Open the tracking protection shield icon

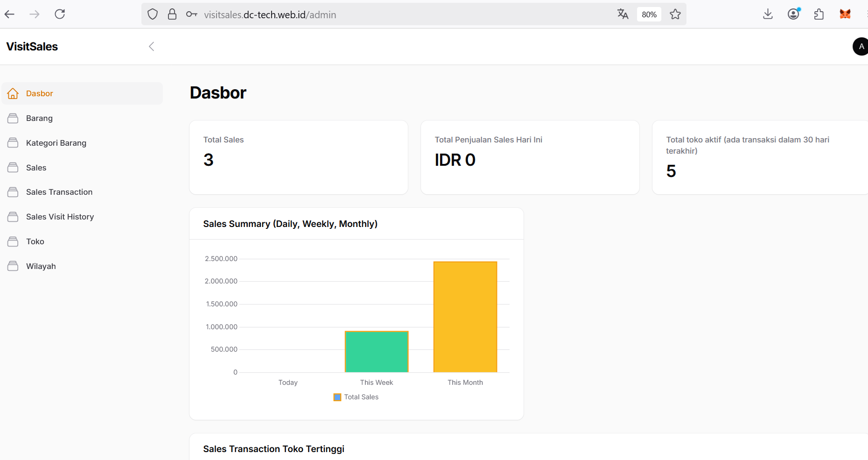pyautogui.click(x=152, y=14)
